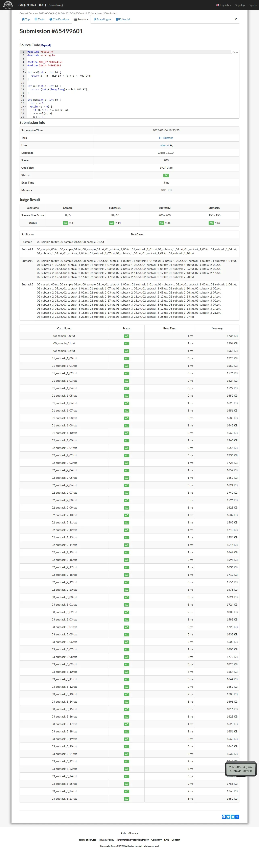259x868 pixels.
Task: Open more share options plus icon
Action: click(237, 817)
